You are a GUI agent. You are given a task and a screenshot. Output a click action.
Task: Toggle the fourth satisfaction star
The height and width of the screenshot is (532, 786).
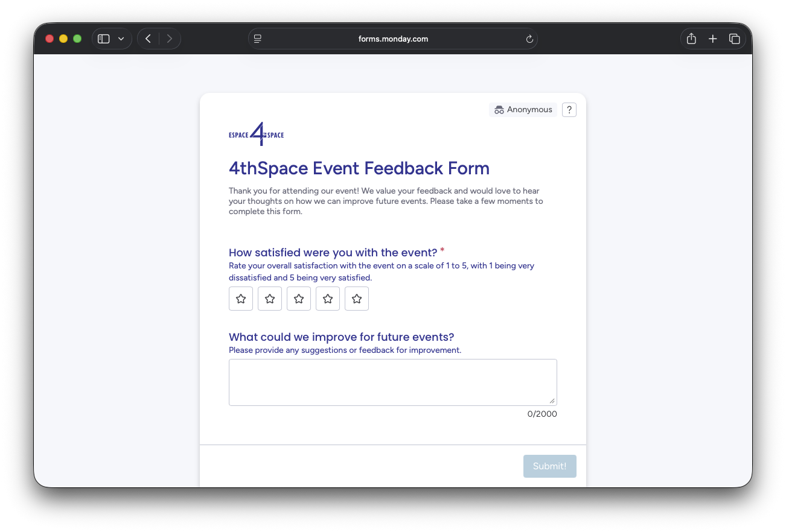(327, 298)
